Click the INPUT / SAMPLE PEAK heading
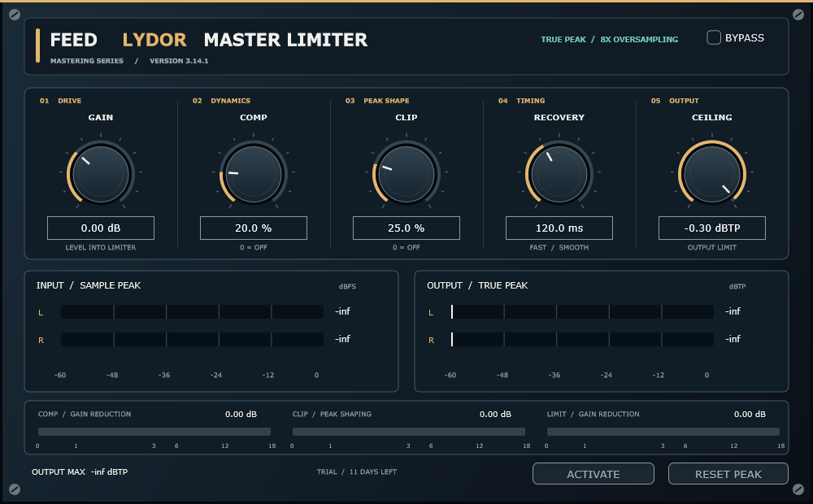Image resolution: width=813 pixels, height=504 pixels. [x=89, y=285]
